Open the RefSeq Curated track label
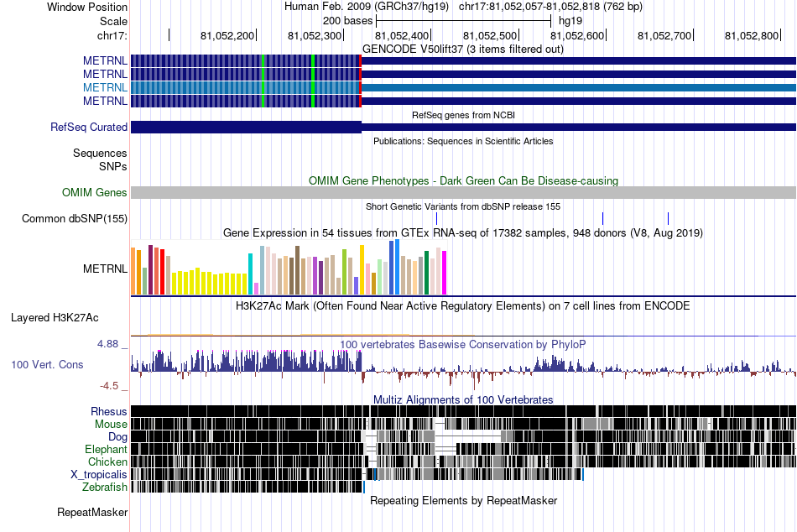Image resolution: width=797 pixels, height=532 pixels. click(89, 128)
